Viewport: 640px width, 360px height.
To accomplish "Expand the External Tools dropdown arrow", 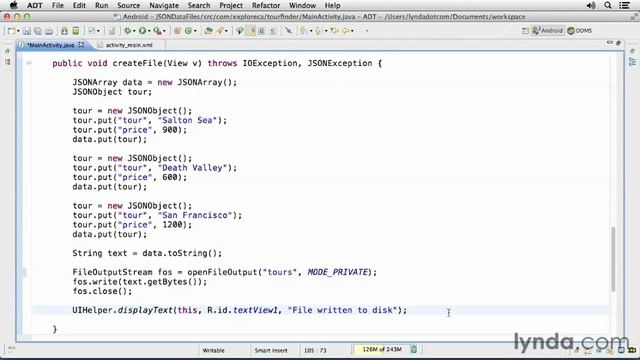I will (x=164, y=31).
